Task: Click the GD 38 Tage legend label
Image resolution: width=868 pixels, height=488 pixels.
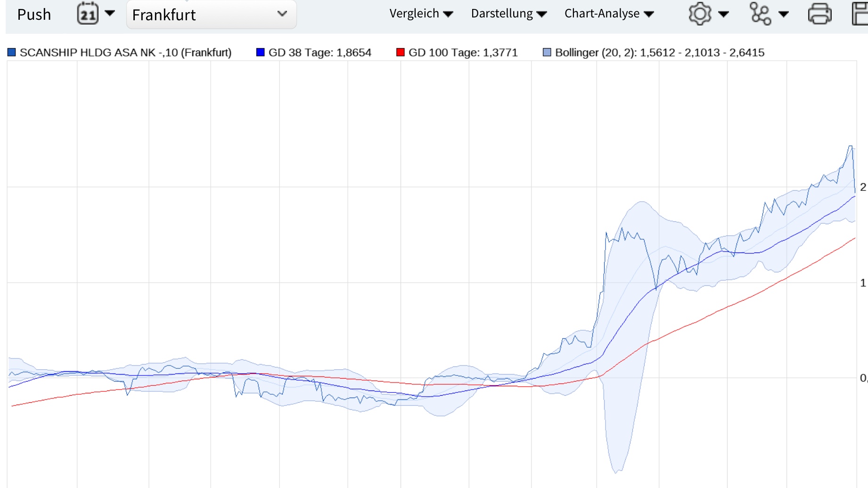Action: click(319, 52)
